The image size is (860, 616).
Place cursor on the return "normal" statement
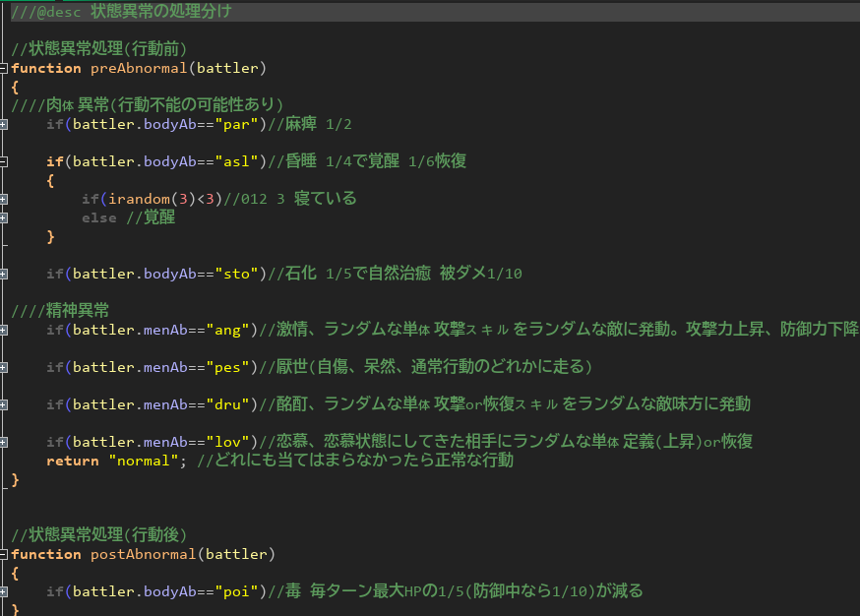point(118,461)
